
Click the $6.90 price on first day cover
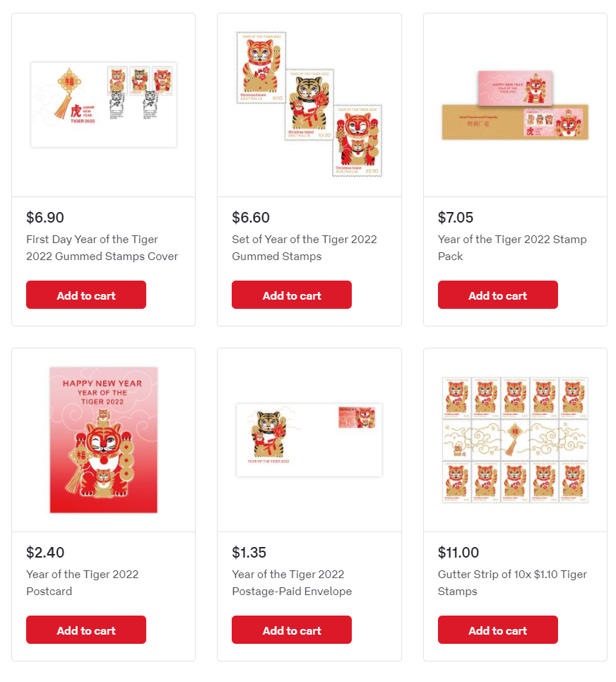point(45,218)
